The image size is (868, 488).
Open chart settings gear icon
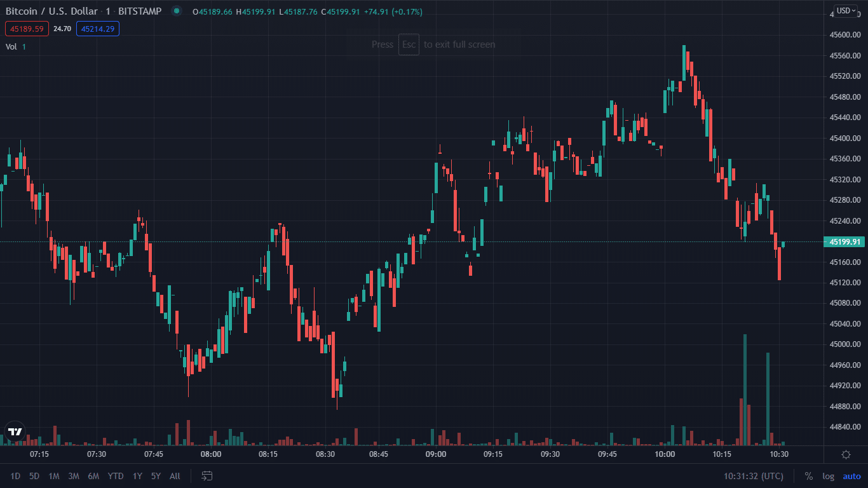tap(846, 454)
